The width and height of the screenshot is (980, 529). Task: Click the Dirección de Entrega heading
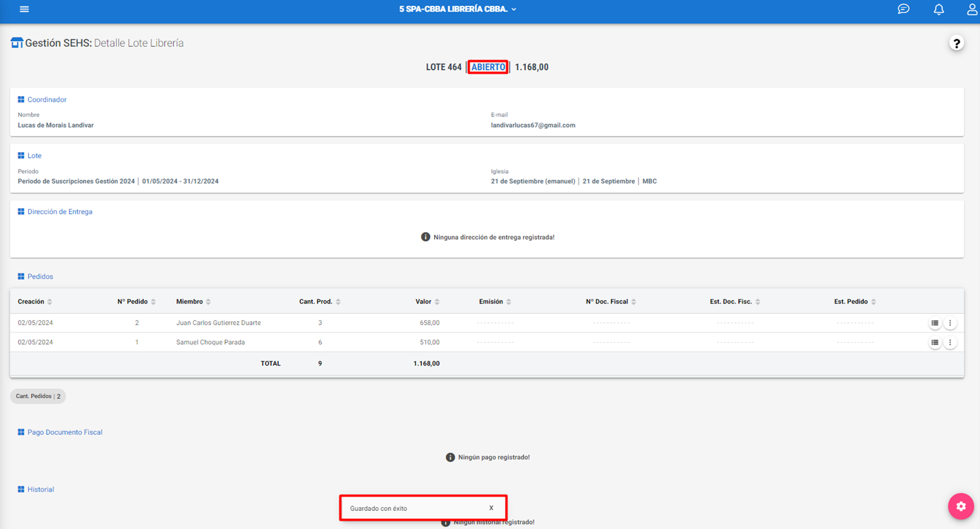tap(60, 211)
